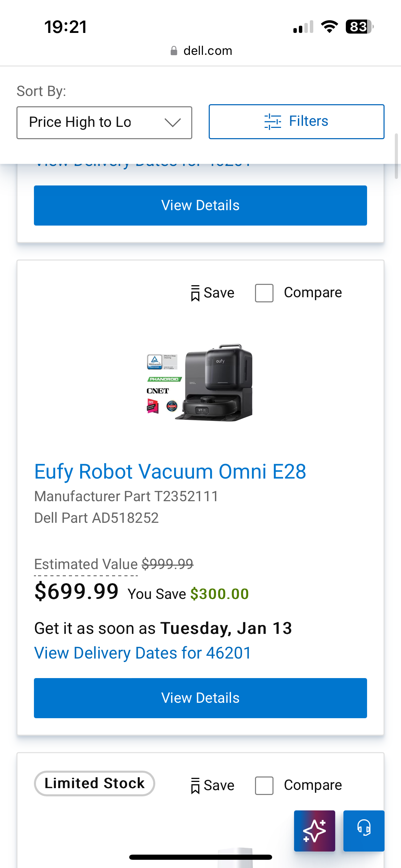
Task: Click the top View Details button
Action: (x=200, y=205)
